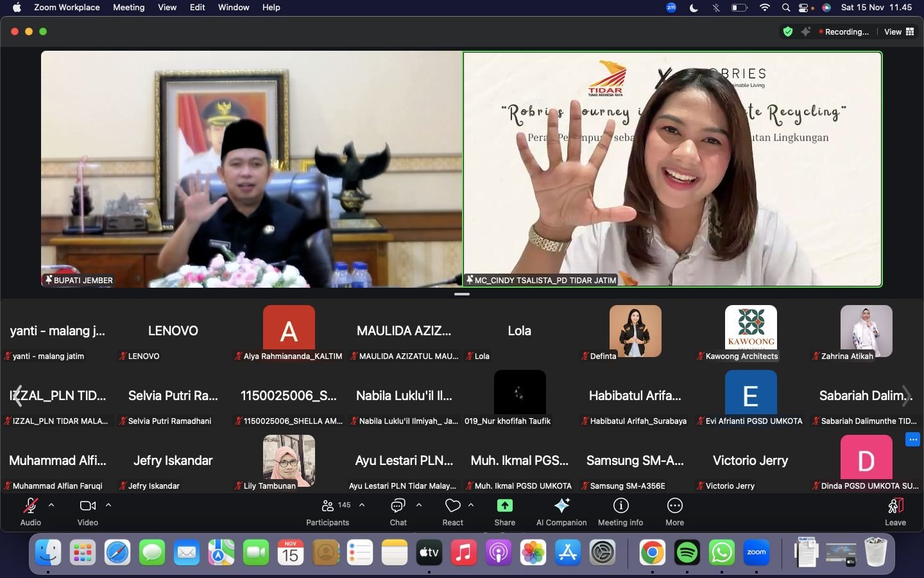Expand audio options arrow next to Audio
This screenshot has width=924, height=578.
click(x=51, y=505)
